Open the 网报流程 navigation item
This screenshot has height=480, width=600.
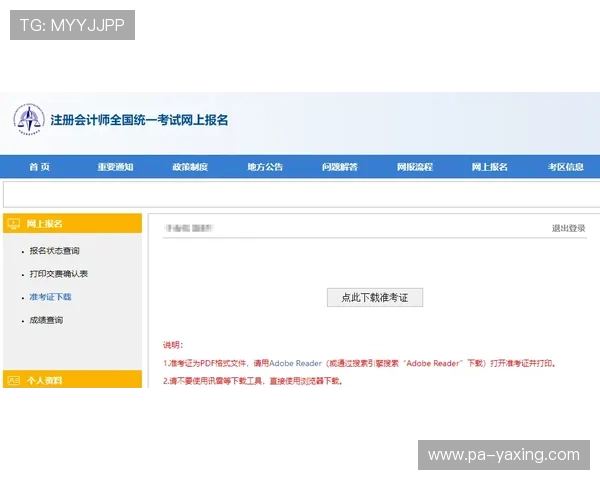click(x=415, y=167)
